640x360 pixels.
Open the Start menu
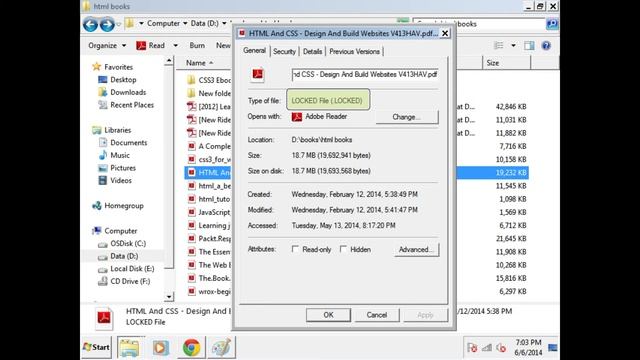[x=96, y=347]
